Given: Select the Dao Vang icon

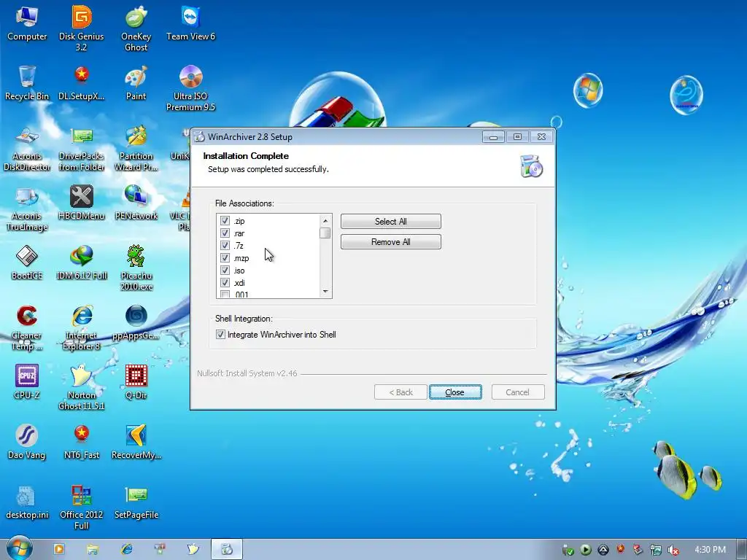Looking at the screenshot, I should click(27, 443).
